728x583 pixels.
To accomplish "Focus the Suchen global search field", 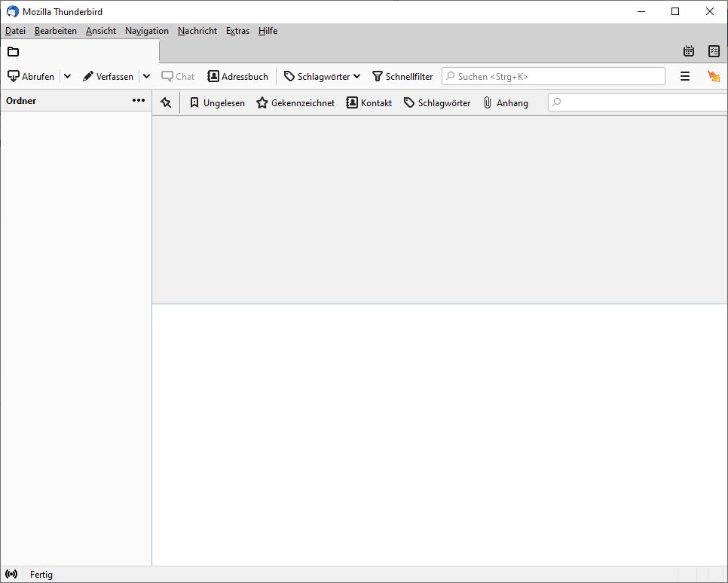I will [553, 76].
